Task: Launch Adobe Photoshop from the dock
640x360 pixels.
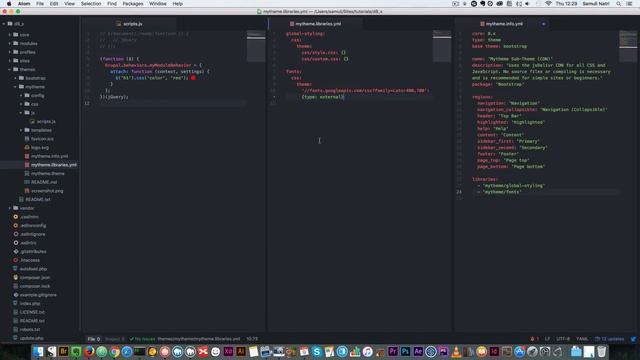Action: pos(405,351)
